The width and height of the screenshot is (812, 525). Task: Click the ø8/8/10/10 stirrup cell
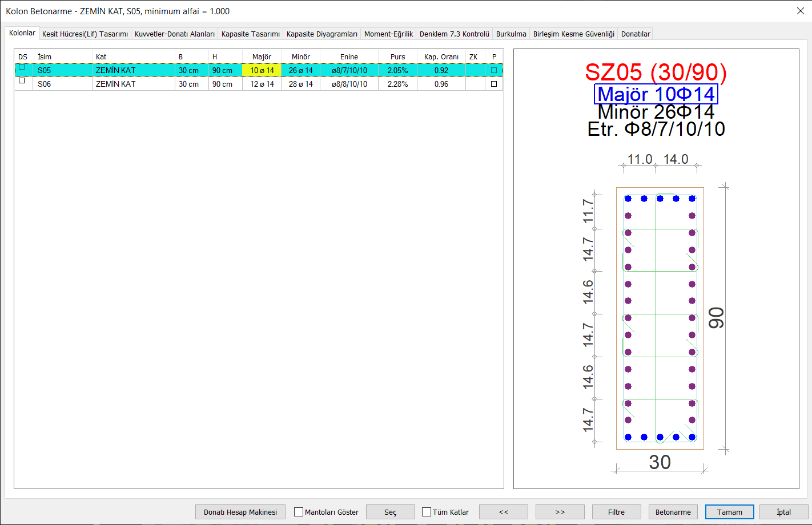pyautogui.click(x=349, y=84)
